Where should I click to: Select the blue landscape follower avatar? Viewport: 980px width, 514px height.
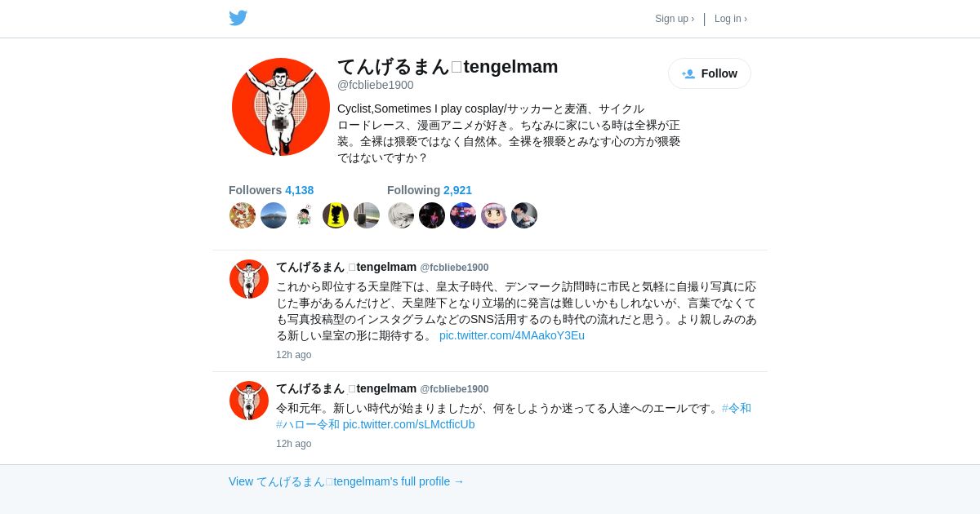click(274, 215)
